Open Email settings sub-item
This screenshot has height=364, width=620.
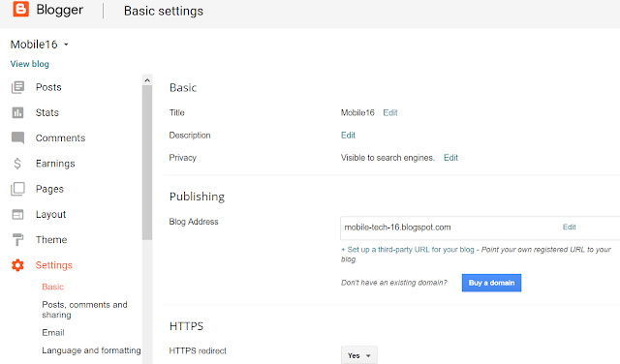coord(53,332)
